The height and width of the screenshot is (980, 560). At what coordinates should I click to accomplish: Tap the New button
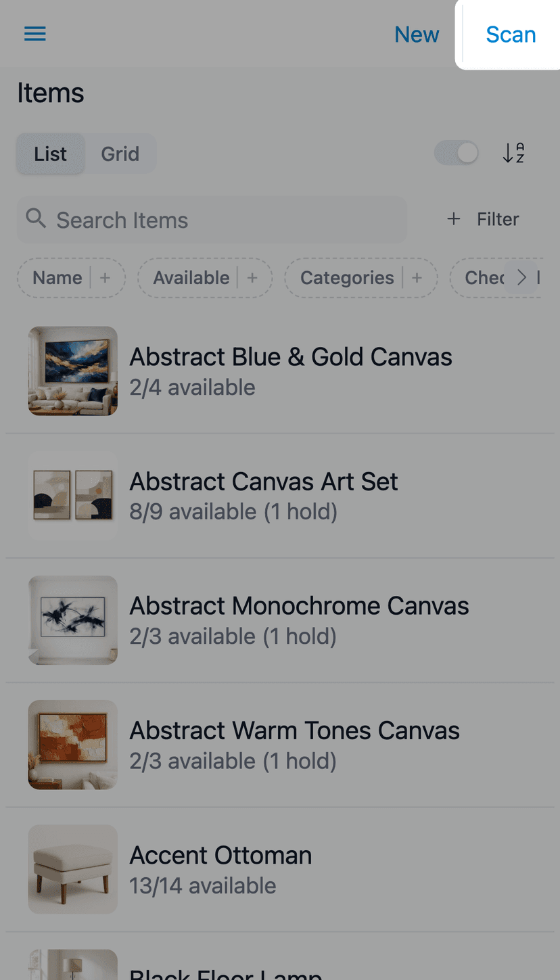pyautogui.click(x=417, y=34)
